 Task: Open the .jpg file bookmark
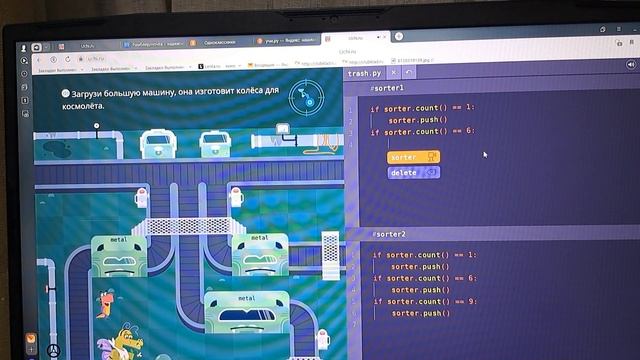point(412,60)
